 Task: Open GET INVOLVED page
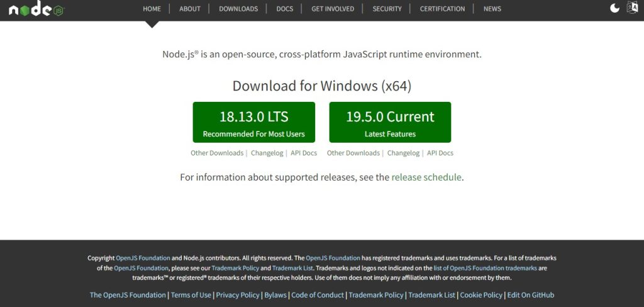coord(333,9)
